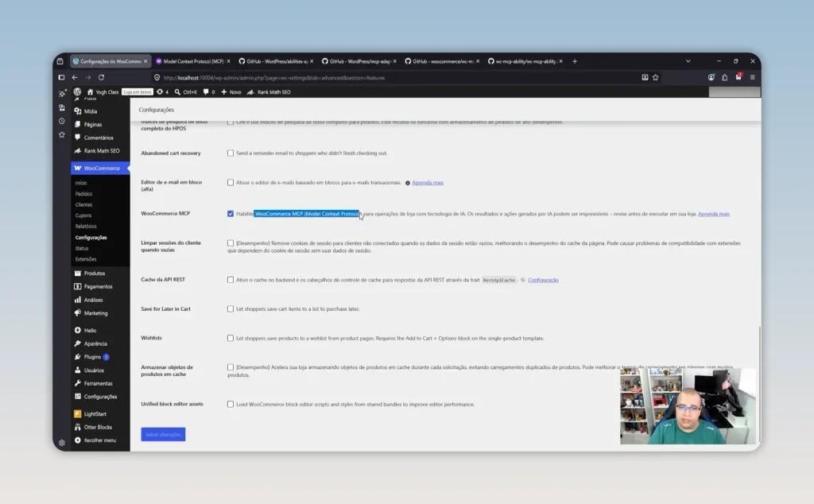
Task: Close the Model Context Protocol tab
Action: pos(228,61)
